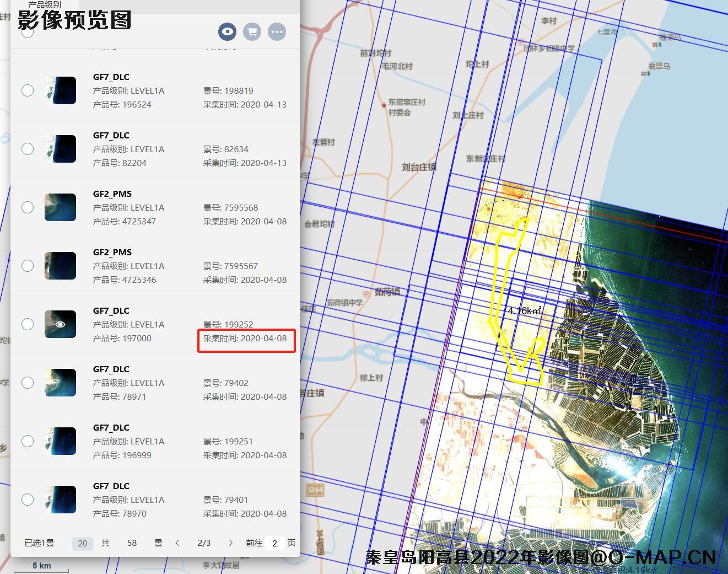The height and width of the screenshot is (574, 728).
Task: Select radio for GF2_PMS product 4725347
Action: pos(28,207)
